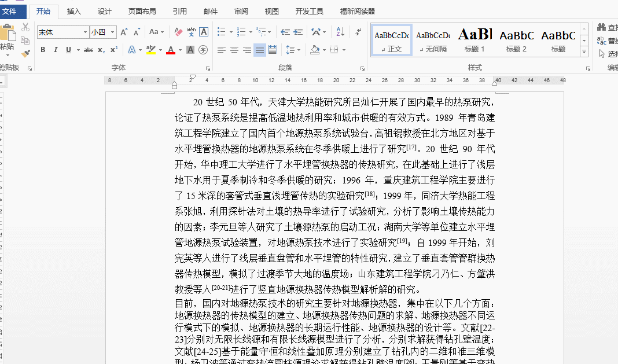Switch to the 插入 ribbon tab
The width and height of the screenshot is (618, 364).
(x=74, y=11)
